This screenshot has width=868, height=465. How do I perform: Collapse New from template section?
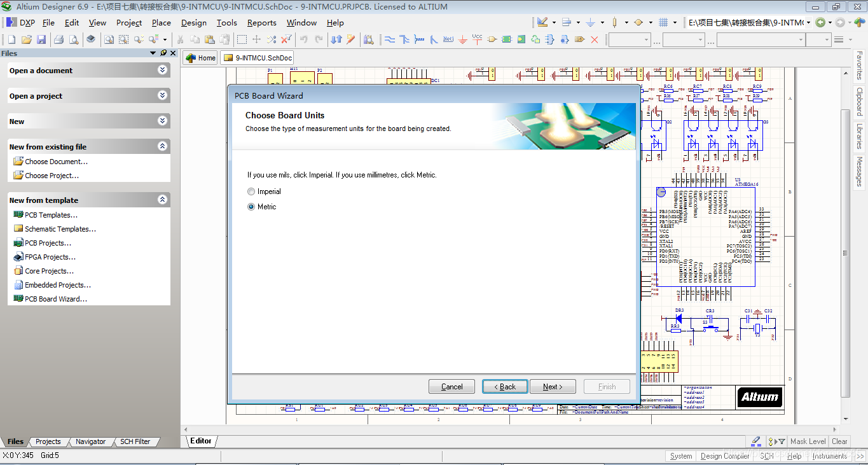click(163, 200)
